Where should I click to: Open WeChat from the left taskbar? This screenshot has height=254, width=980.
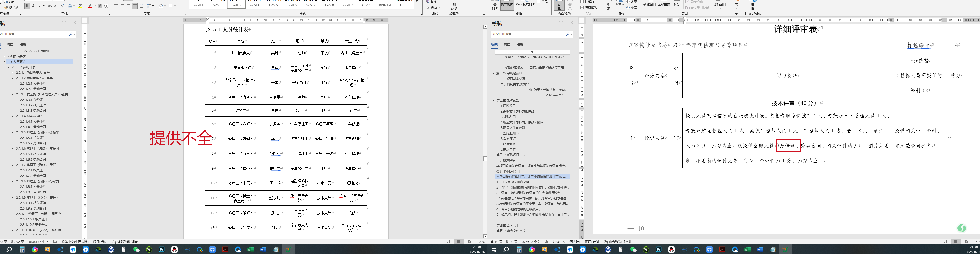coord(136,249)
